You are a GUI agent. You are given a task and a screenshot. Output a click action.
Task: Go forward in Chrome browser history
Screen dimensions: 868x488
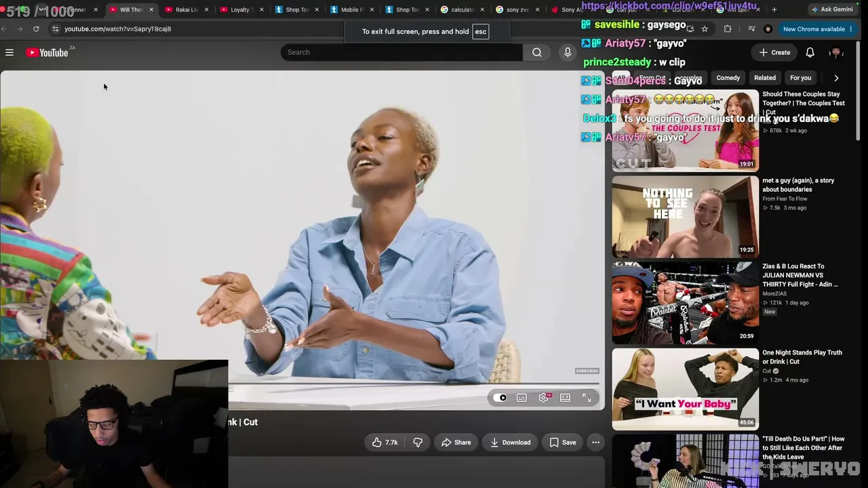[20, 29]
